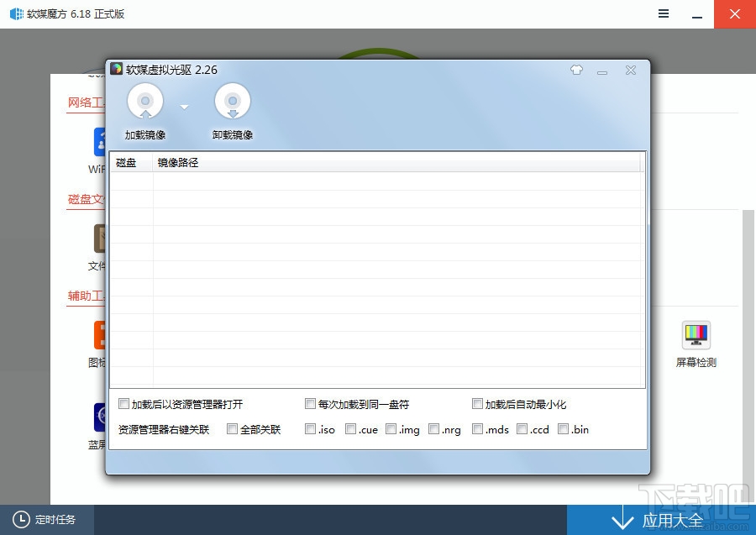Enable 加载后以资源管理器打开 checkbox
Screen dimensions: 756x535
tap(124, 404)
